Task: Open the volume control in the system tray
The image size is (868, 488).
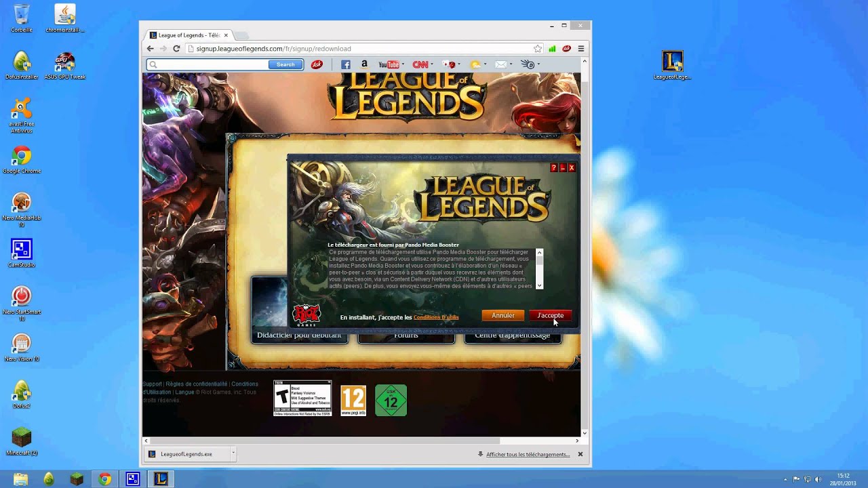Action: point(818,480)
